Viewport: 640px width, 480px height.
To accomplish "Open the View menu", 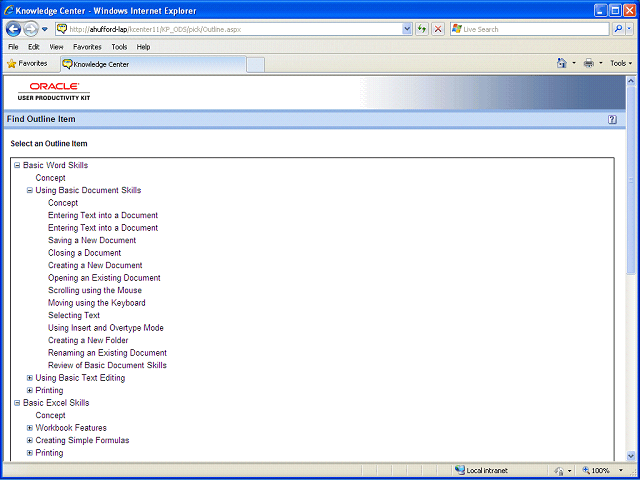I will pyautogui.click(x=56, y=47).
